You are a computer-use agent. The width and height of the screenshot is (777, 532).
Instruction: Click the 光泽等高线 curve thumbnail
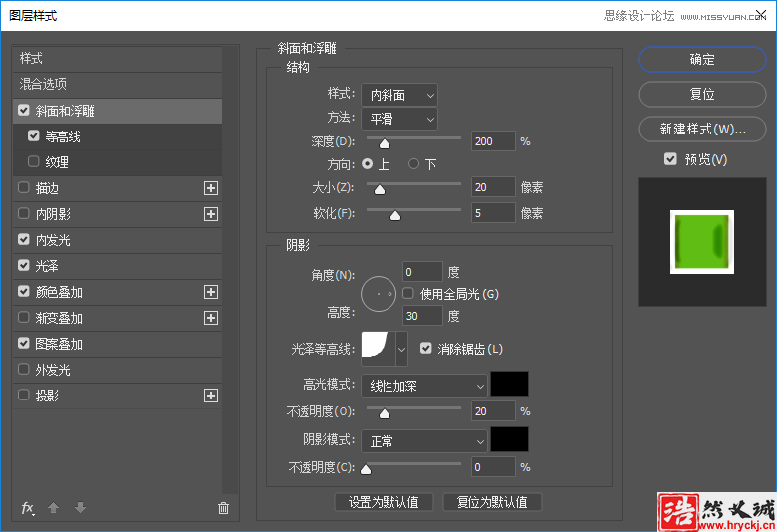380,349
